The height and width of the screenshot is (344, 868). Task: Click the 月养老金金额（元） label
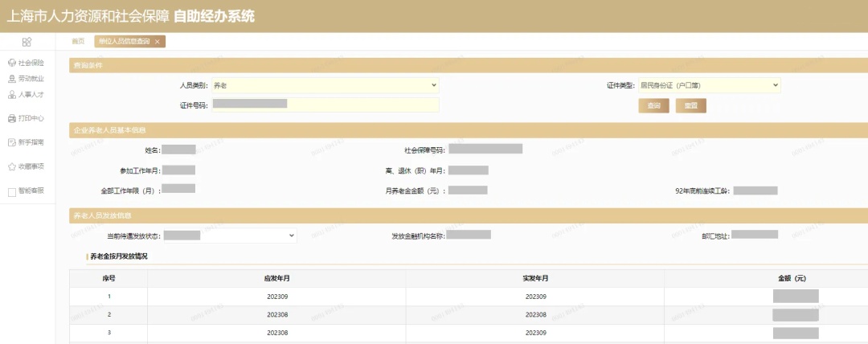(416, 191)
